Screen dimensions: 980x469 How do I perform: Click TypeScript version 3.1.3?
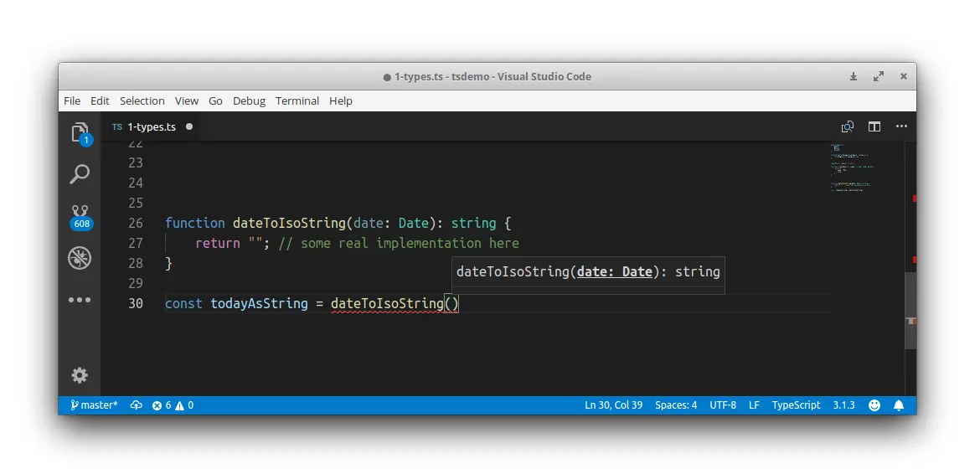click(x=843, y=405)
